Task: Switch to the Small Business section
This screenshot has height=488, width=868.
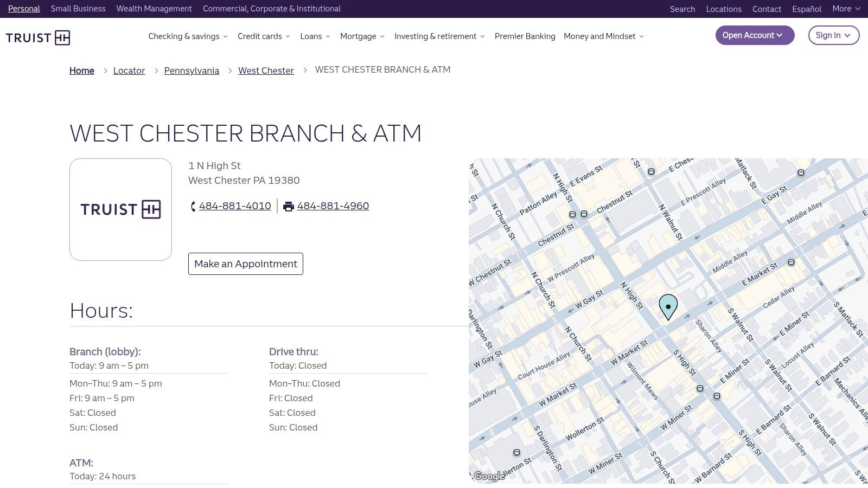Action: [x=78, y=9]
